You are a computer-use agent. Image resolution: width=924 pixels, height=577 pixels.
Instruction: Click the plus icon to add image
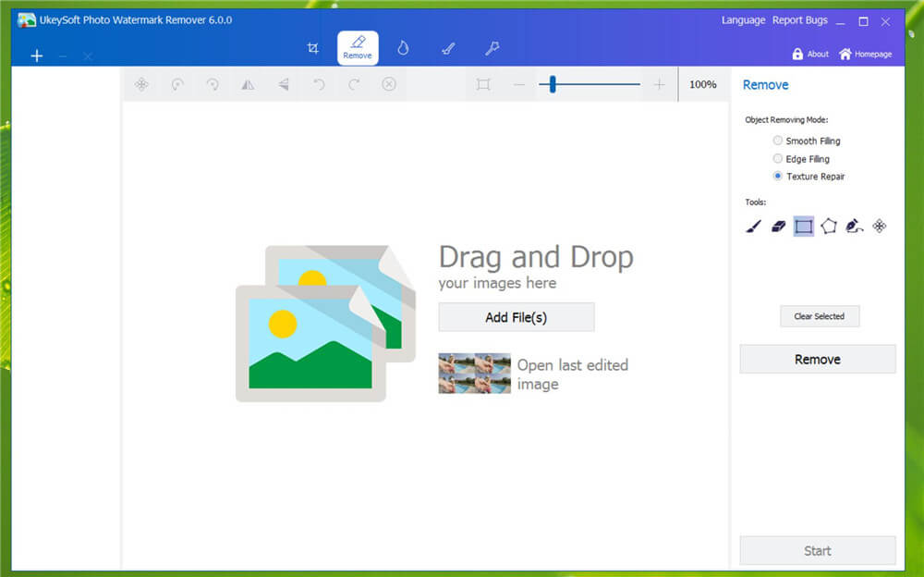coord(37,56)
